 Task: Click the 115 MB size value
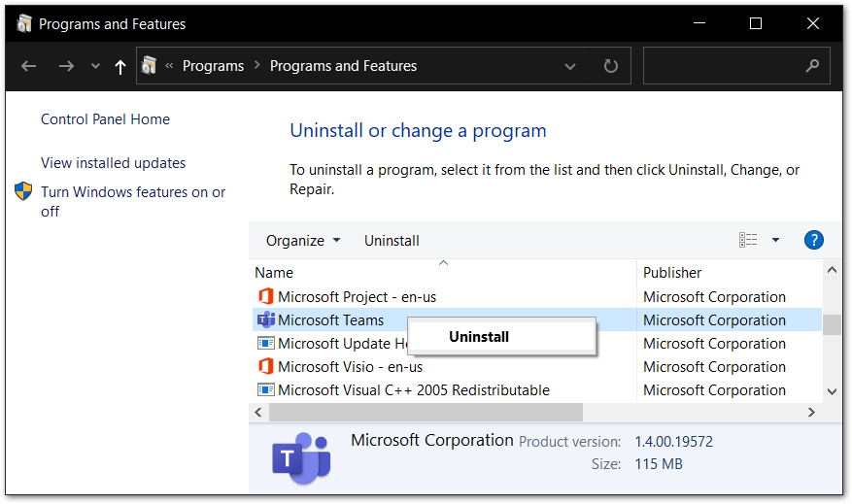click(x=659, y=464)
